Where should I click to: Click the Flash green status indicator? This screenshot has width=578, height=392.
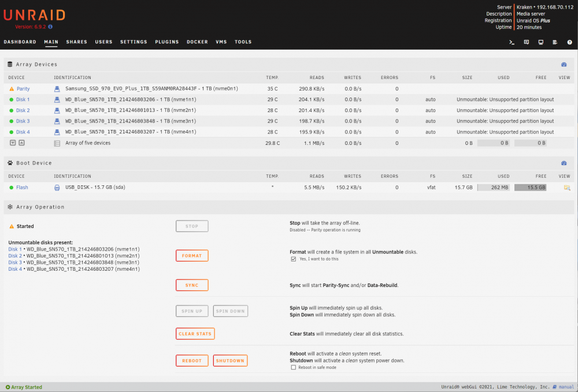pyautogui.click(x=12, y=188)
